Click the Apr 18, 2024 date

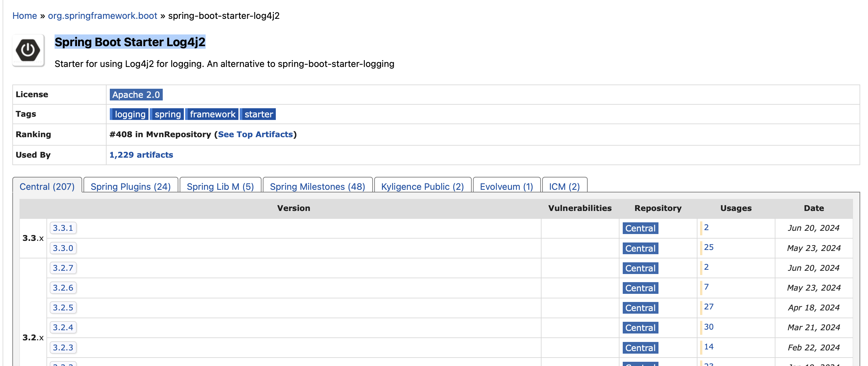(813, 308)
